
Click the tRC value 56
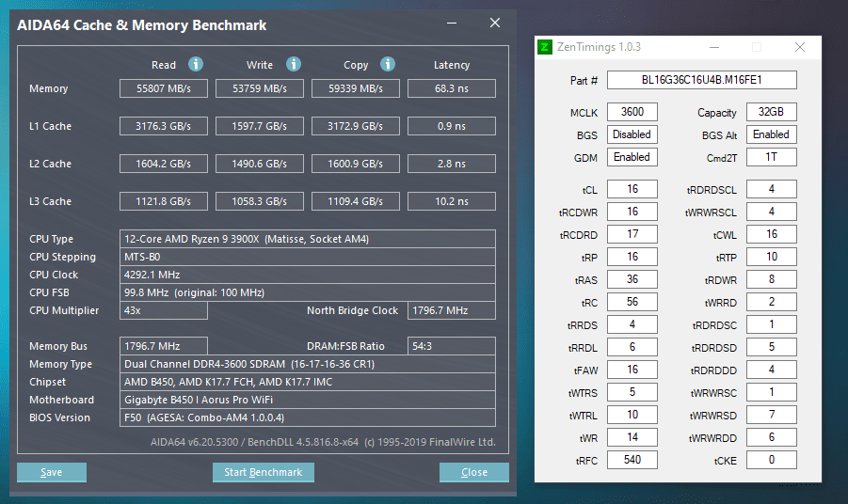(x=632, y=302)
